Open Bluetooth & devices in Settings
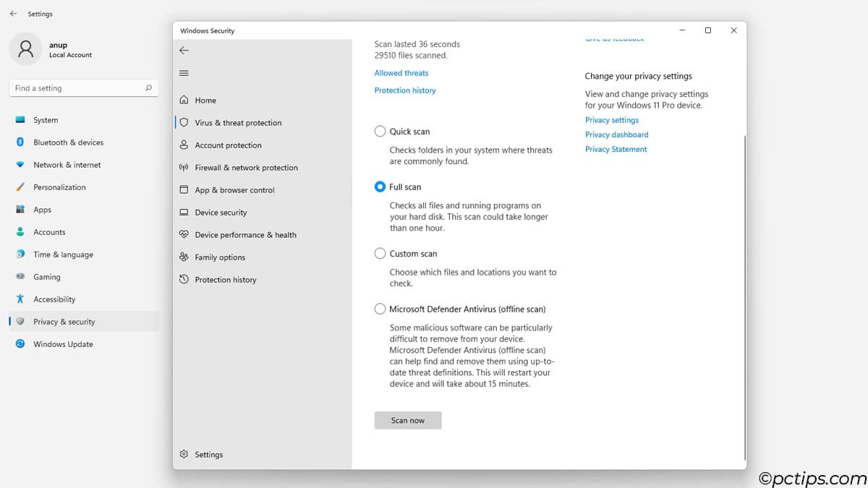 click(68, 142)
